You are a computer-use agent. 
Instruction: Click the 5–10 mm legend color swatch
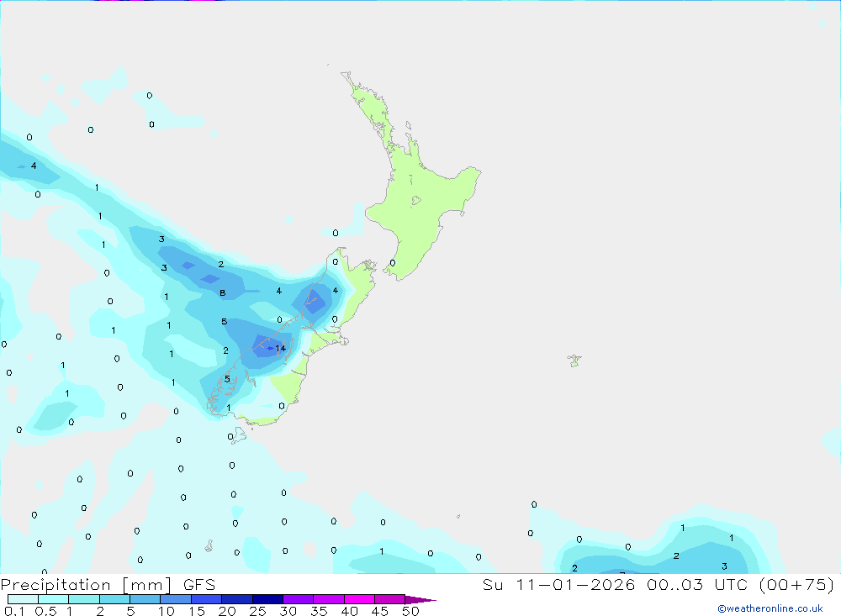pos(145,599)
